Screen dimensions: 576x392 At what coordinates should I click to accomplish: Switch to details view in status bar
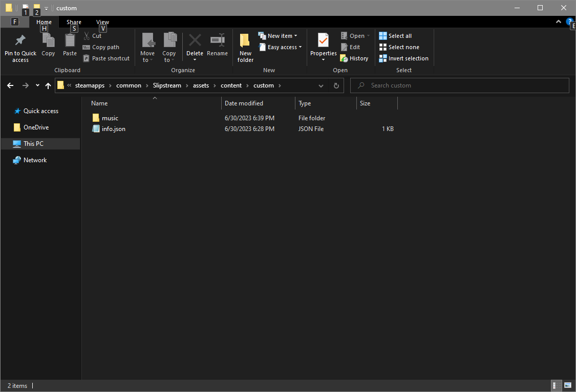556,385
